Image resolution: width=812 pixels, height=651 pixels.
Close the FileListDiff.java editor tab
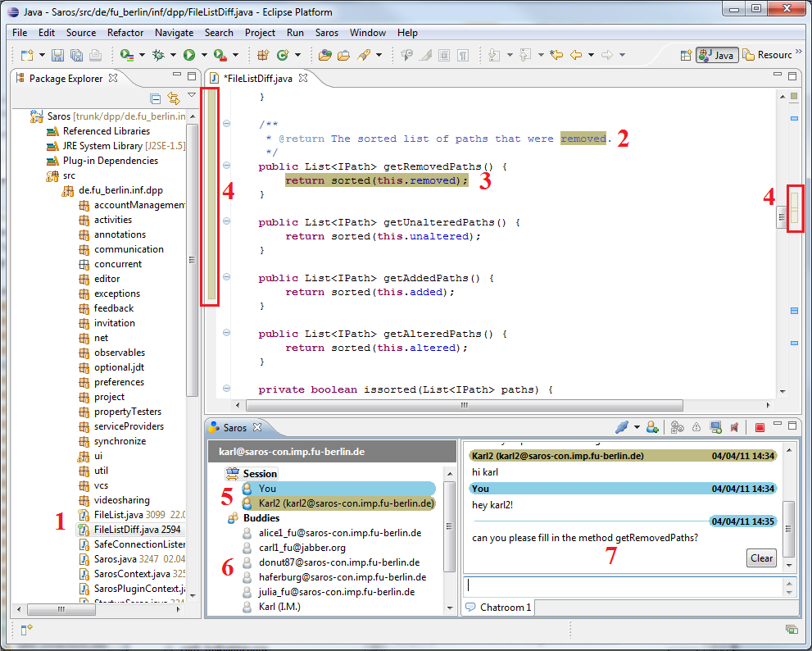tap(303, 78)
